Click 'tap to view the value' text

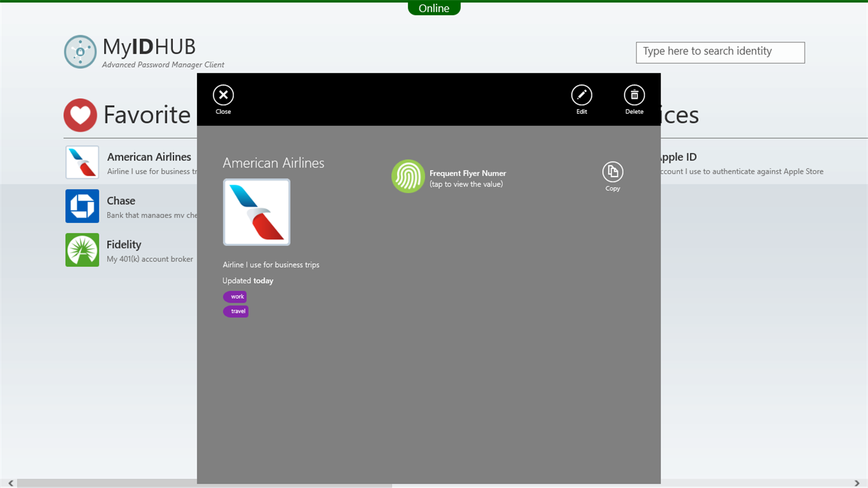point(466,184)
